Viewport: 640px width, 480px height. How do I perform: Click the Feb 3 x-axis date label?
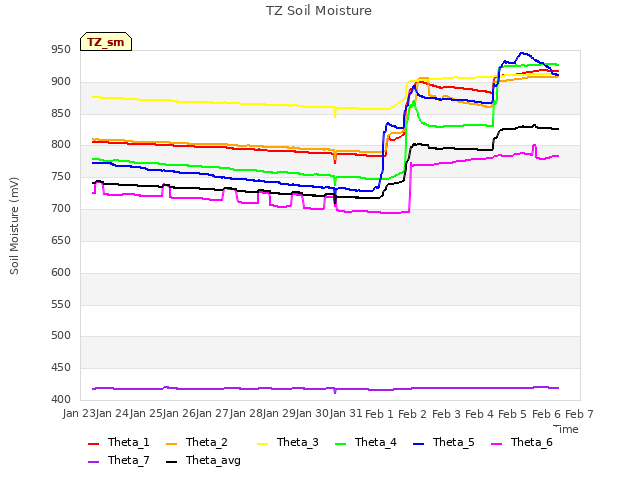click(x=446, y=414)
